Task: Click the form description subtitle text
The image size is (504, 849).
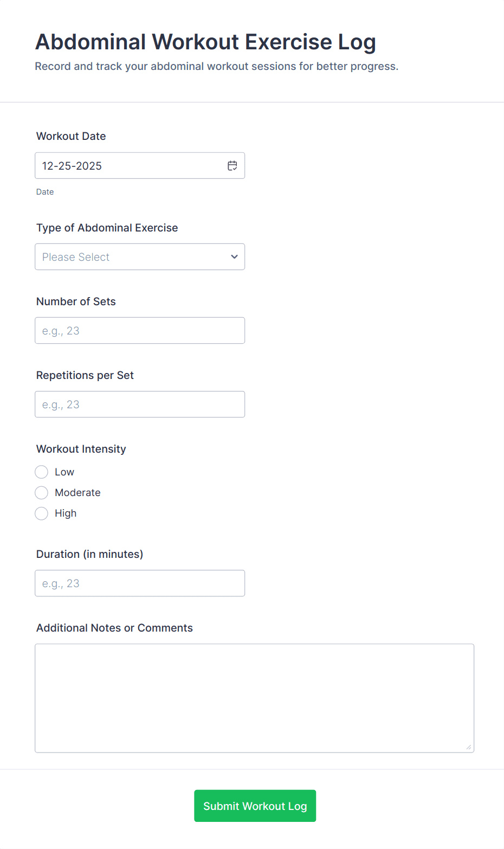Action: [x=216, y=66]
